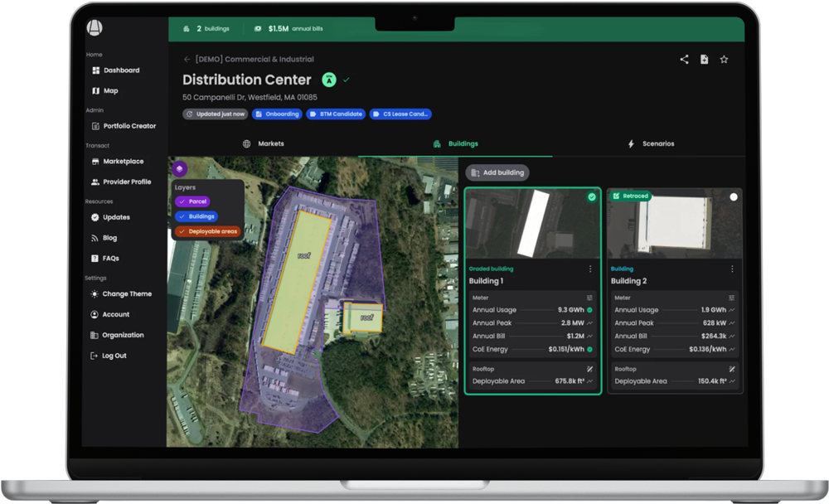Viewport: 829px width, 504px height.
Task: Click the [DEMO] Commercial & Industrial breadcrumb
Action: click(x=255, y=59)
